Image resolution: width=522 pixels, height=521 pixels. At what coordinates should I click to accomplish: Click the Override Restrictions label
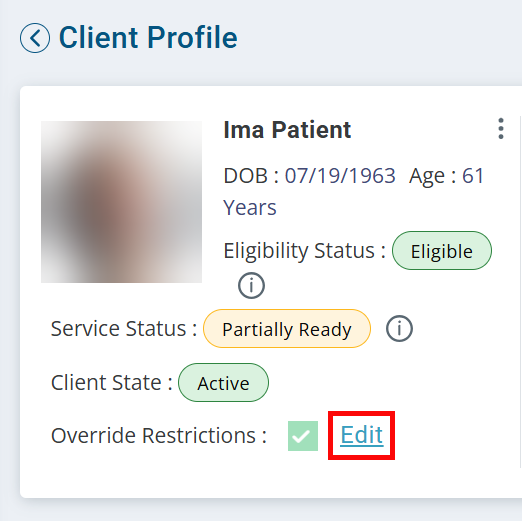pyautogui.click(x=159, y=435)
